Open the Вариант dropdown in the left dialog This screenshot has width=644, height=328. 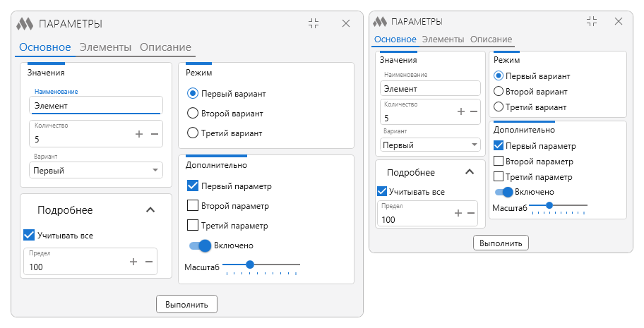[96, 171]
